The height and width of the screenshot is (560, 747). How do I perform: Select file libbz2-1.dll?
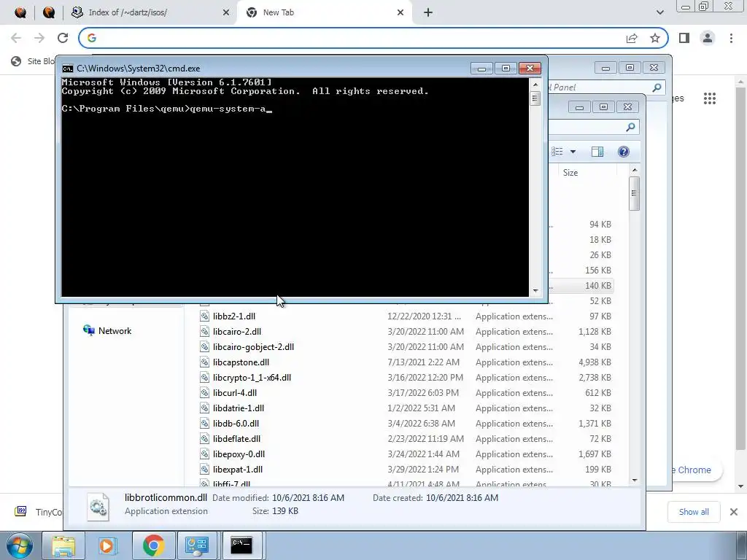(x=234, y=316)
